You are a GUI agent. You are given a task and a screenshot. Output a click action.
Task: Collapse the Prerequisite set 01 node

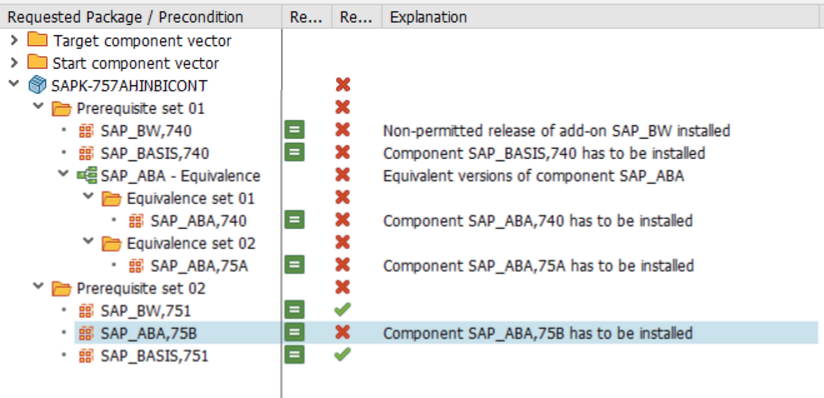[38, 107]
